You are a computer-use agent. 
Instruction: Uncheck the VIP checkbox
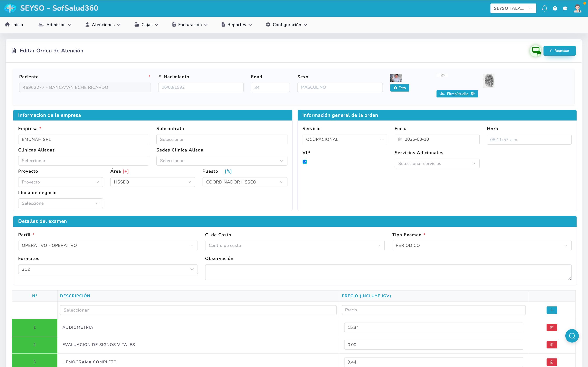(305, 162)
